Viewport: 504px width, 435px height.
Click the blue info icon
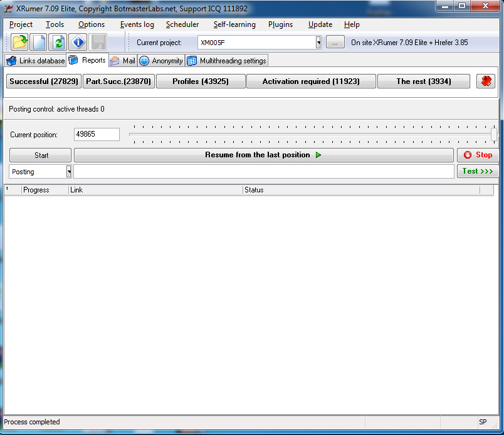[78, 42]
